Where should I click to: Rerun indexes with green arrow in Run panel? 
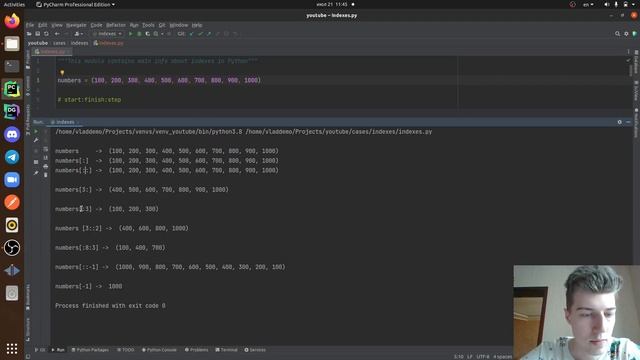pos(36,131)
